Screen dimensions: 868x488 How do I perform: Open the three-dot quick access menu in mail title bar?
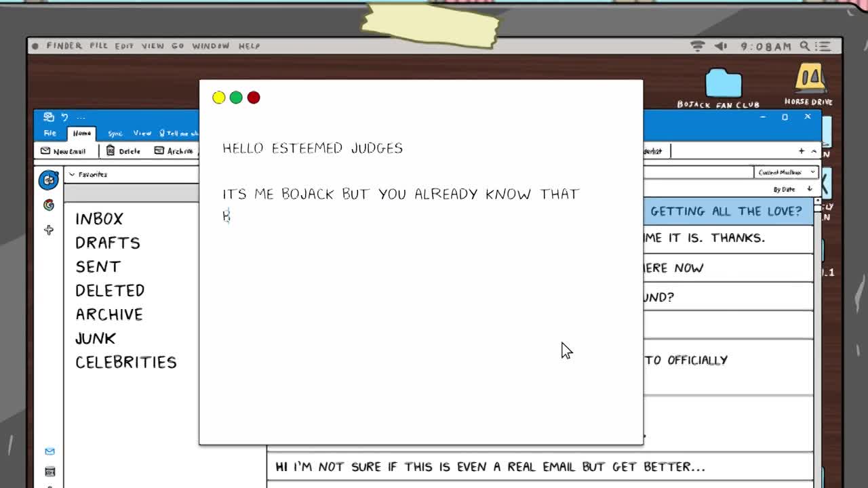coord(81,117)
